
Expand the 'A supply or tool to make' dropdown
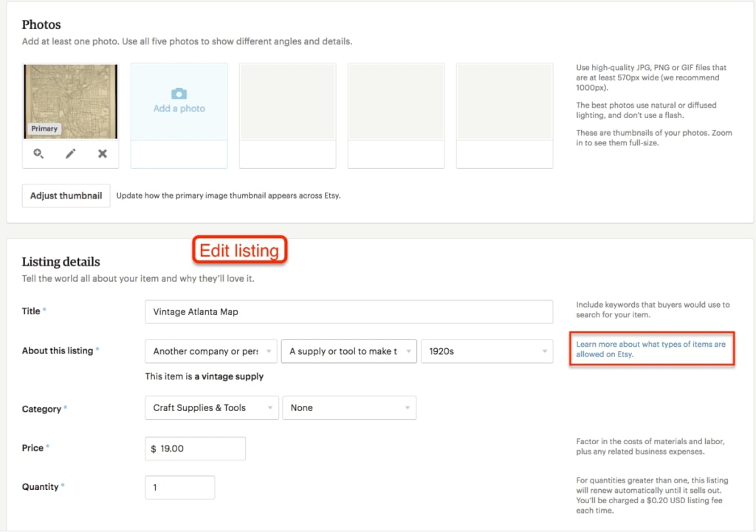point(349,351)
